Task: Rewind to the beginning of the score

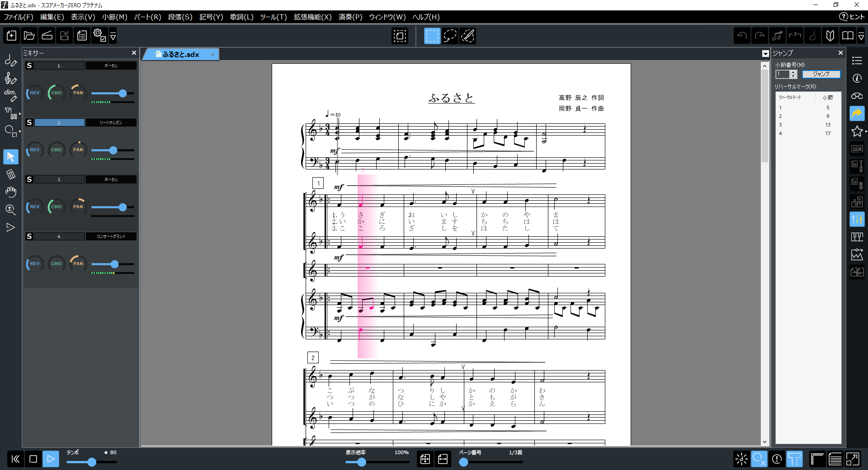Action: (15, 459)
